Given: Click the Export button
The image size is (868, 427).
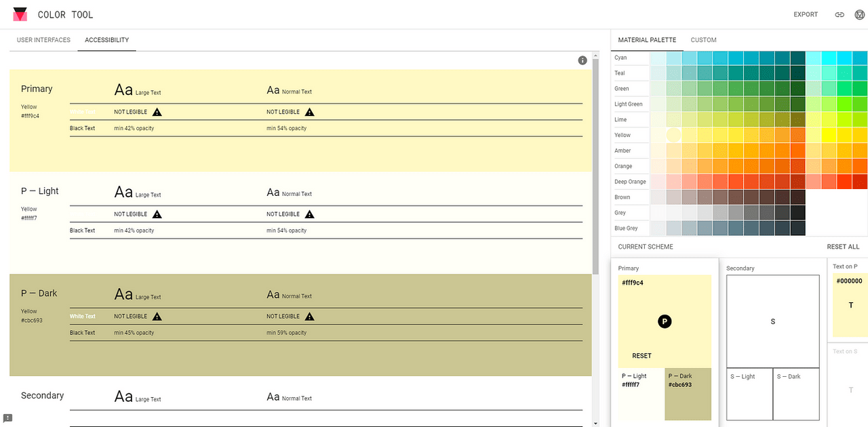Looking at the screenshot, I should [x=806, y=14].
